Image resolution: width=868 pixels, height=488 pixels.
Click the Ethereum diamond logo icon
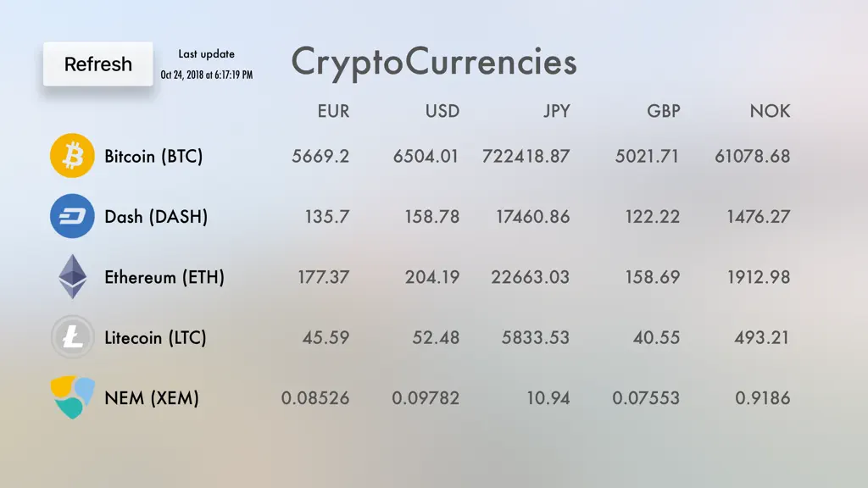[73, 277]
